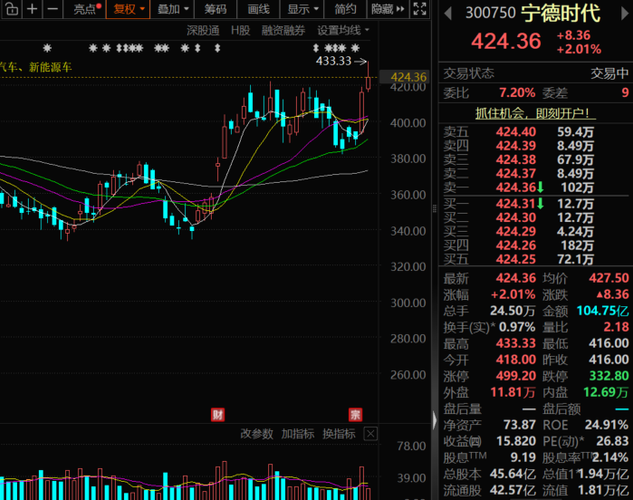Click 内盘 value 12.69万

[x=606, y=392]
